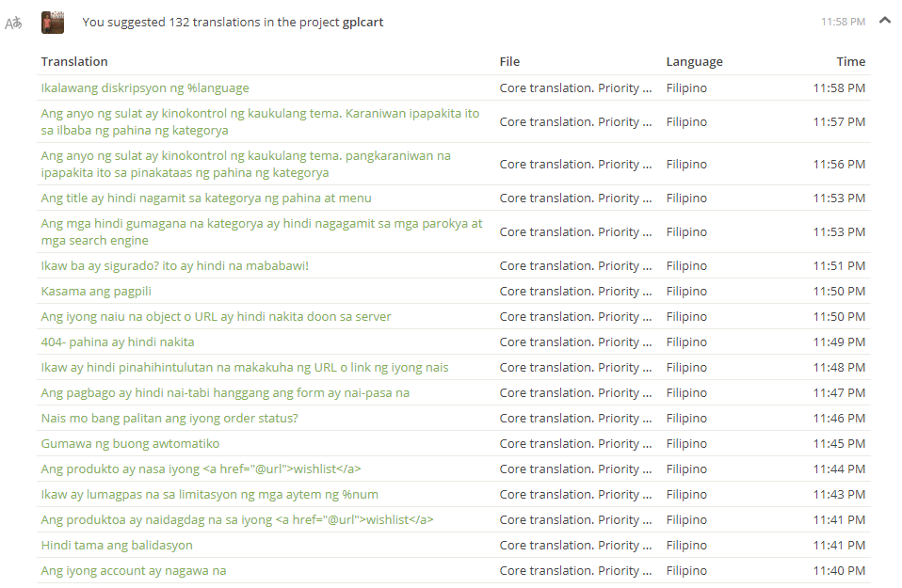
Task: Open the gplcart project link
Action: (x=362, y=22)
